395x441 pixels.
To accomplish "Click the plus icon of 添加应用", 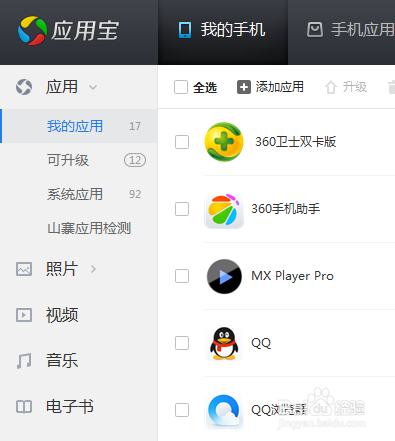I will click(x=244, y=87).
